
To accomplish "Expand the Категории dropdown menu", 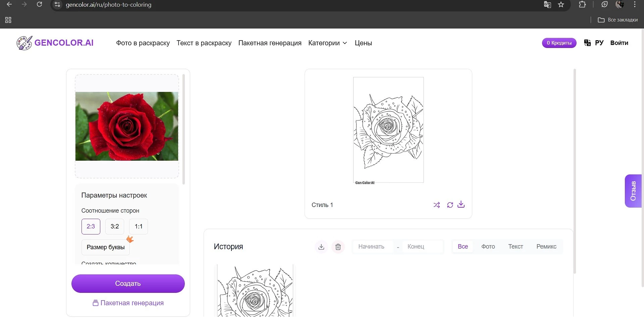I will click(x=327, y=43).
